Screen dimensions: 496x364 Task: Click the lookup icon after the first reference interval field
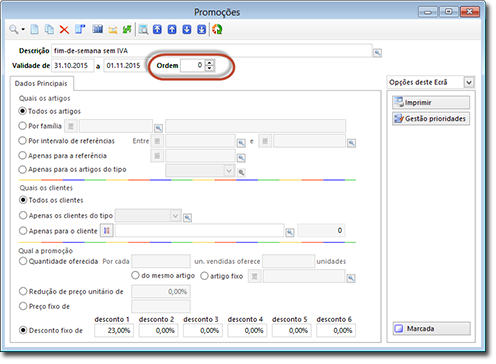(x=241, y=143)
